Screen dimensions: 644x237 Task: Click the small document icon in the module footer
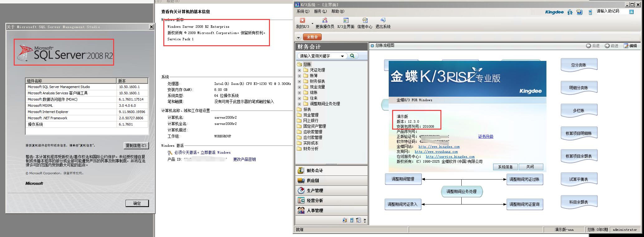pos(358,220)
